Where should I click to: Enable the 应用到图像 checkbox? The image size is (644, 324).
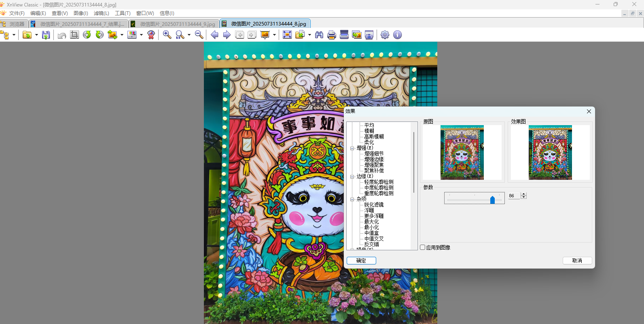click(423, 247)
